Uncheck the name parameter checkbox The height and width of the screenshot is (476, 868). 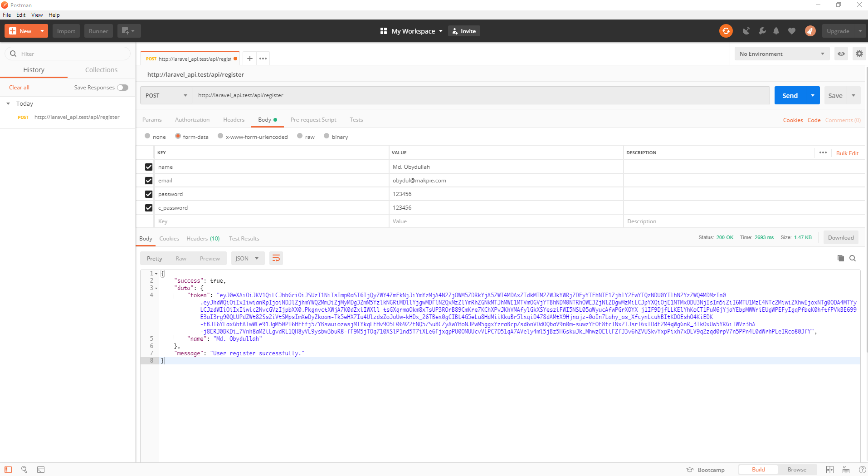(x=148, y=167)
